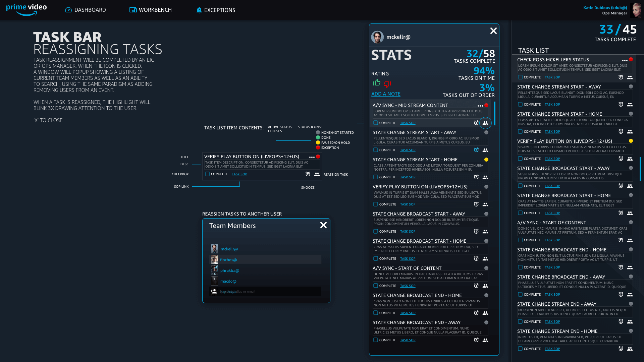Open ellipsis menu on Check Ross McKellers Status
The image size is (644, 362).
[625, 60]
